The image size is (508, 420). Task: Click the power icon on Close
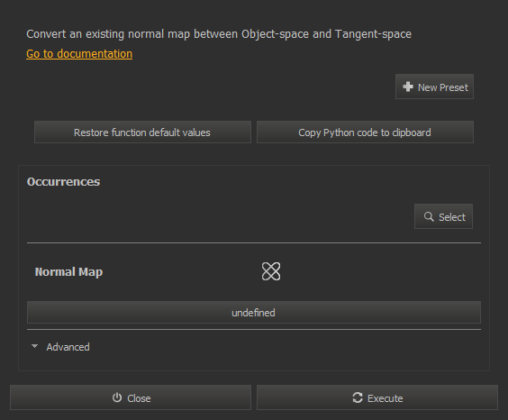pyautogui.click(x=117, y=397)
